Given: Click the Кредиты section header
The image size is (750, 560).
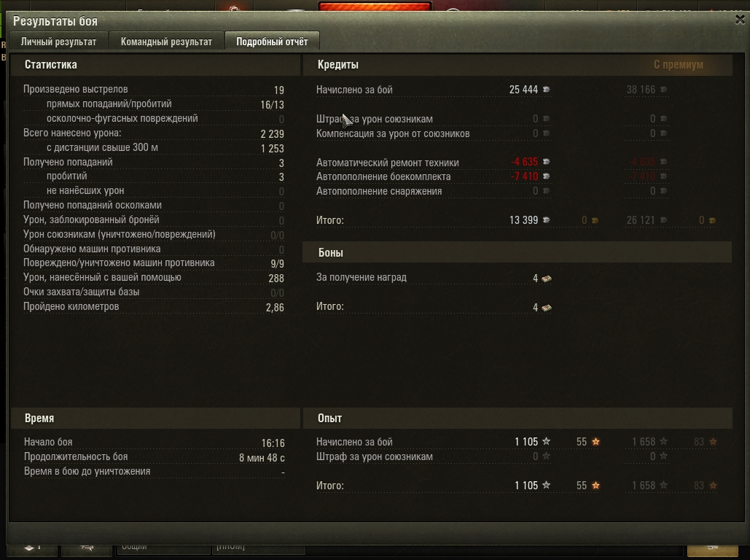Looking at the screenshot, I should click(337, 65).
